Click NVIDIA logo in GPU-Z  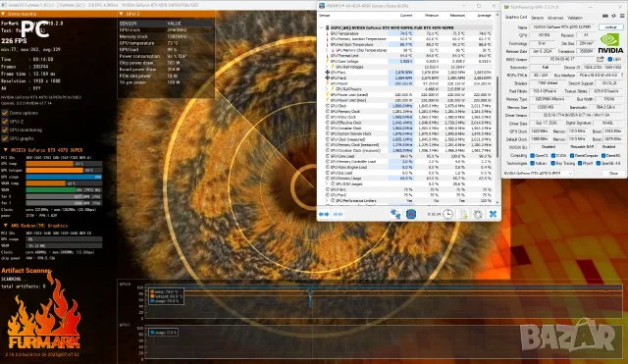(610, 43)
